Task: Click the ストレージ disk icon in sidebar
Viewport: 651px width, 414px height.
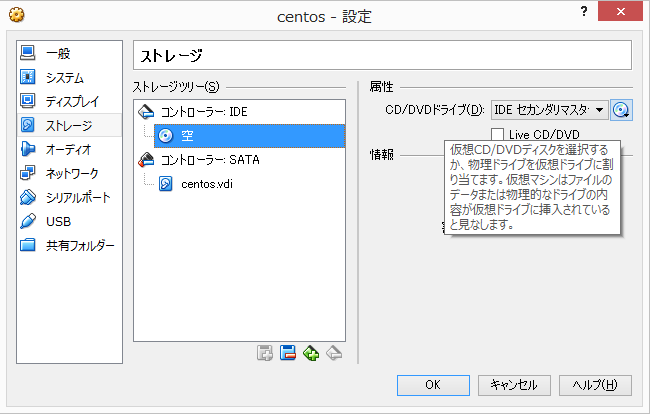Action: pyautogui.click(x=28, y=125)
